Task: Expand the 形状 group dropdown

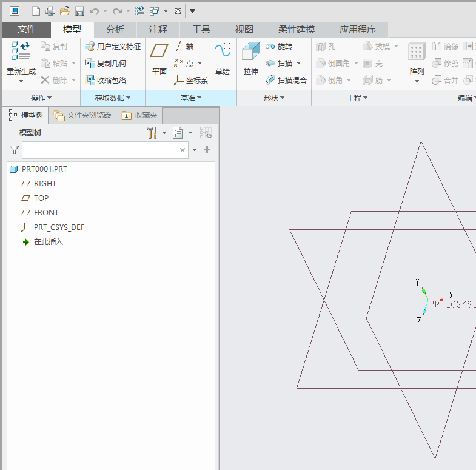Action: pos(274,98)
